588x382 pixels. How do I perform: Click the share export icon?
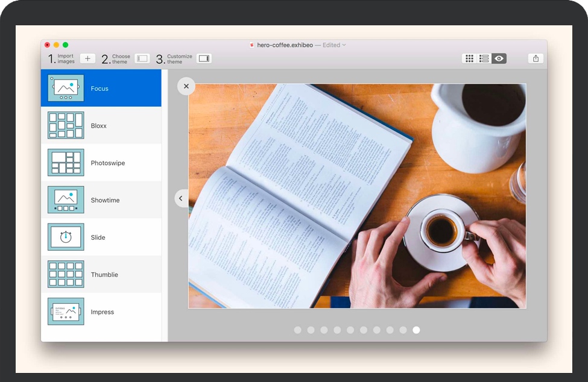click(536, 58)
